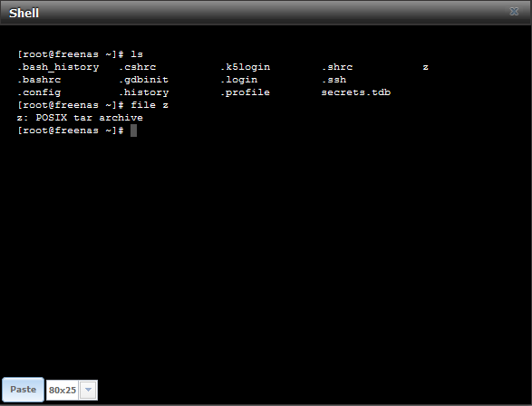
Task: Click the .gdbinit filename in the listing
Action: click(143, 80)
